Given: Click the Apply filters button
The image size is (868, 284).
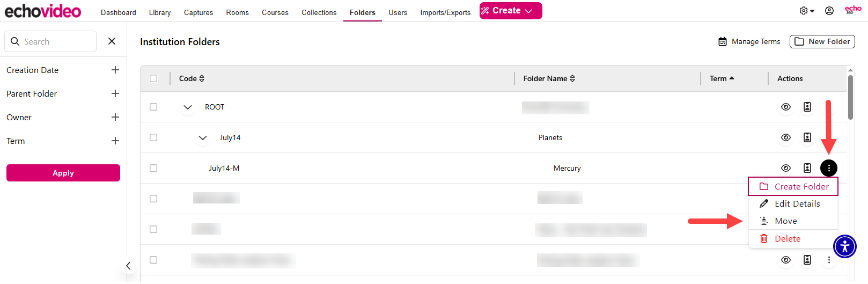Looking at the screenshot, I should coord(63,173).
